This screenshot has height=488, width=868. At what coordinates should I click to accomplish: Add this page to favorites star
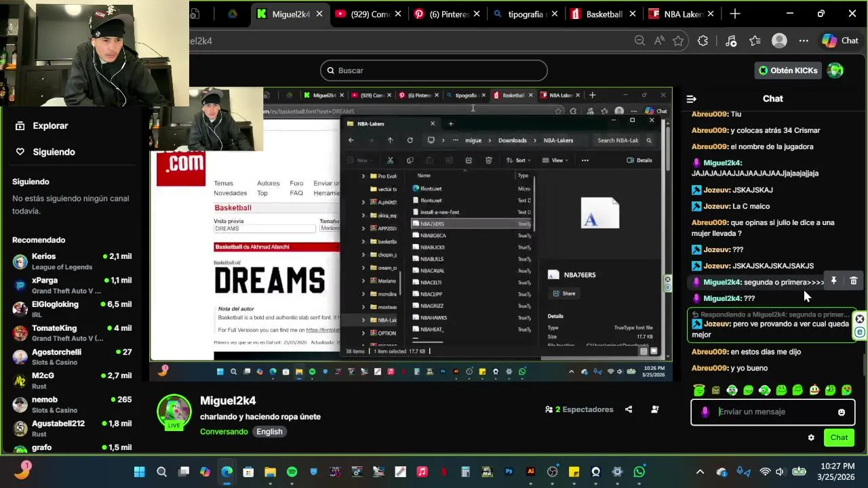pyautogui.click(x=678, y=41)
